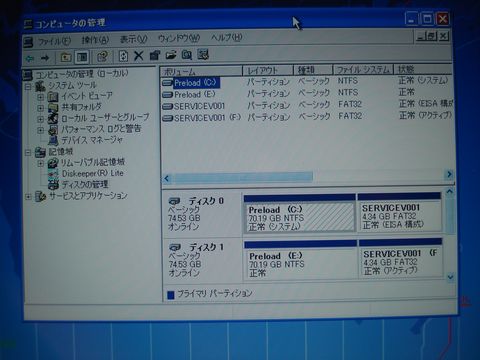This screenshot has height=360, width=480.
Task: Click the Refresh toolbar icon
Action: tap(123, 56)
